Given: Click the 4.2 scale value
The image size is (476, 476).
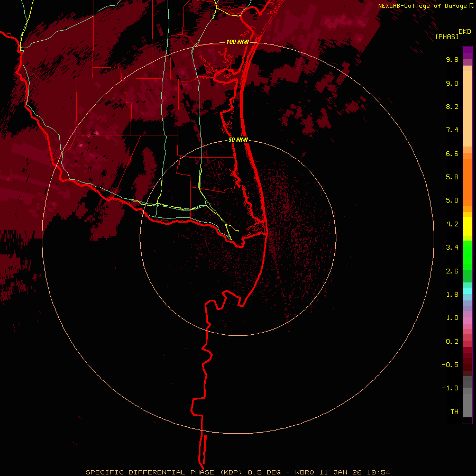Looking at the screenshot, I should tap(452, 224).
